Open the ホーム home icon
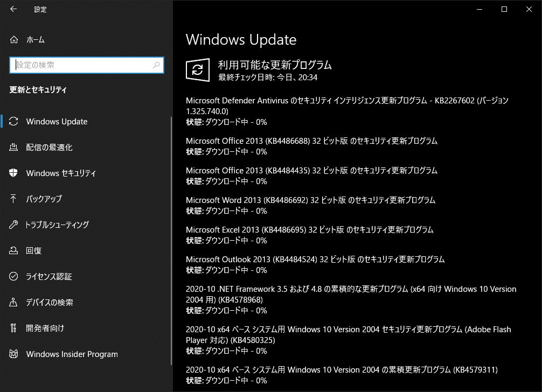542x392 pixels. click(14, 40)
